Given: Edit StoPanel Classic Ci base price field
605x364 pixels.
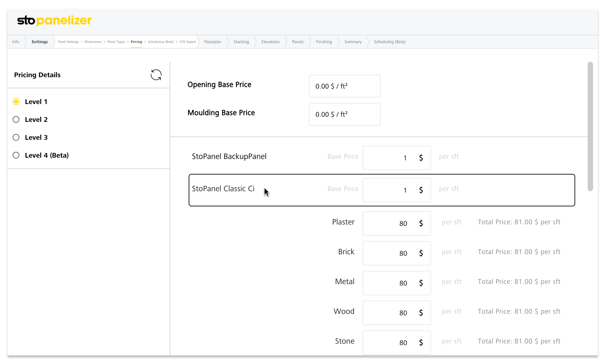Looking at the screenshot, I should click(396, 190).
